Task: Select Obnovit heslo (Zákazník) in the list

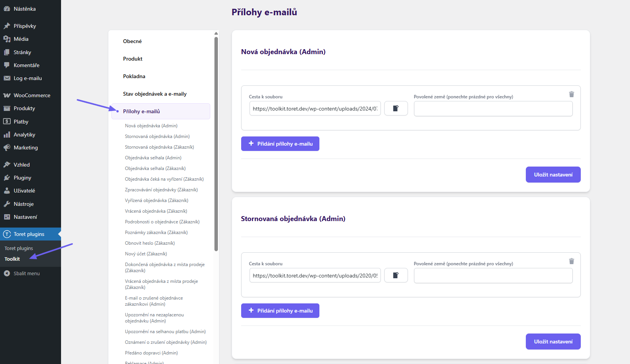Action: click(150, 243)
